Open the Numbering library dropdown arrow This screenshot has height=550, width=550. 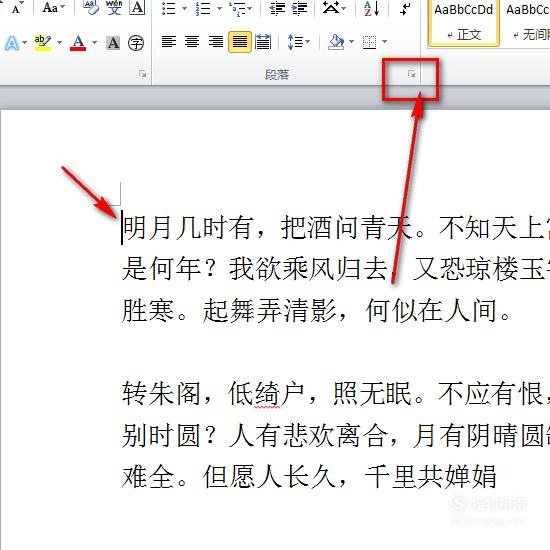click(220, 8)
